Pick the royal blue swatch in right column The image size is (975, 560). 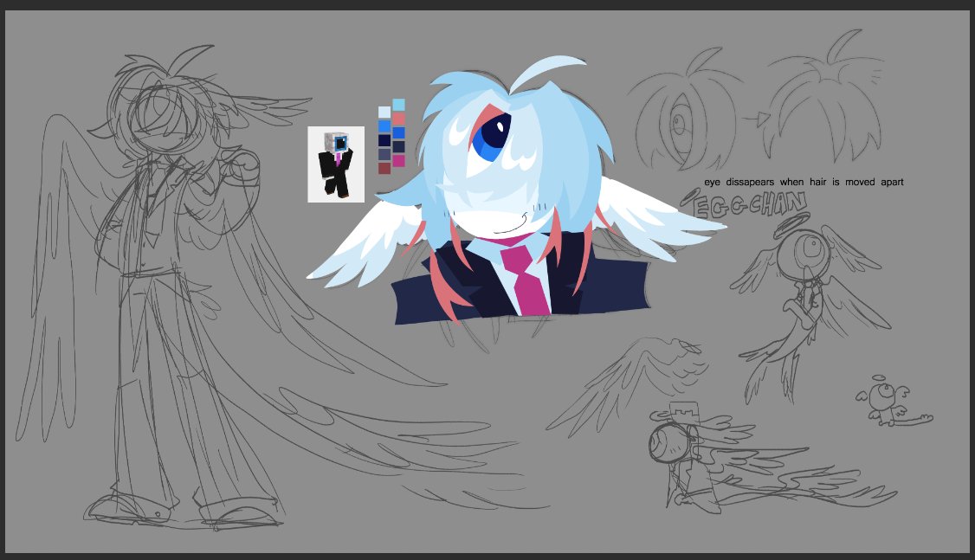398,133
